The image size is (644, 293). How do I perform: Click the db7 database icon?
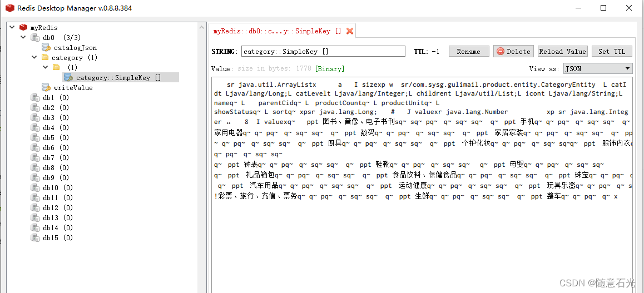click(x=35, y=157)
